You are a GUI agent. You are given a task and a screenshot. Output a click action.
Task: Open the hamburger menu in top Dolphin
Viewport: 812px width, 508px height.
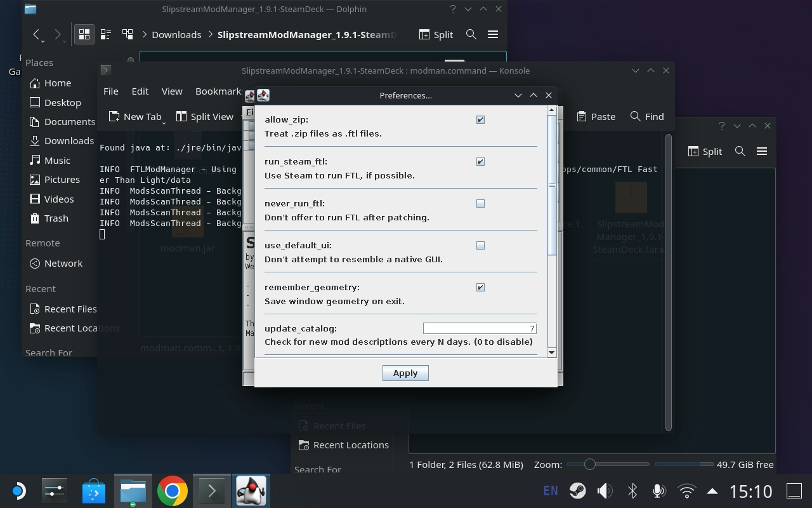coord(493,34)
